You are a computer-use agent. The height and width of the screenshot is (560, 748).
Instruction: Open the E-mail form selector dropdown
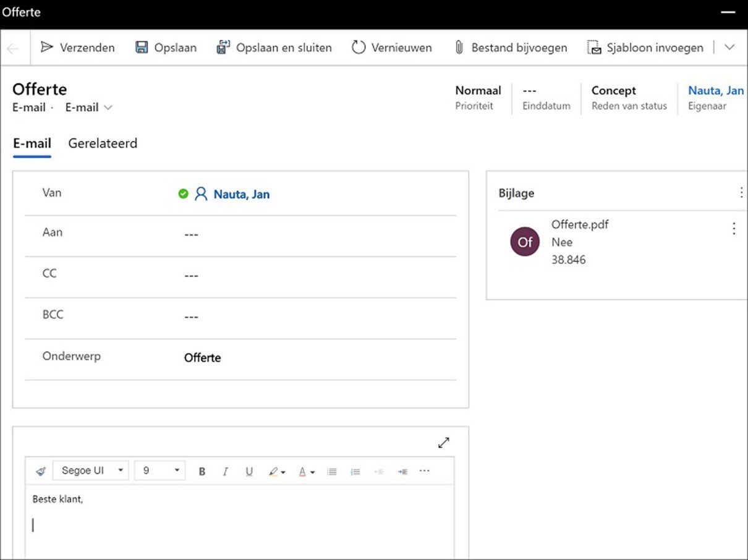(x=90, y=108)
